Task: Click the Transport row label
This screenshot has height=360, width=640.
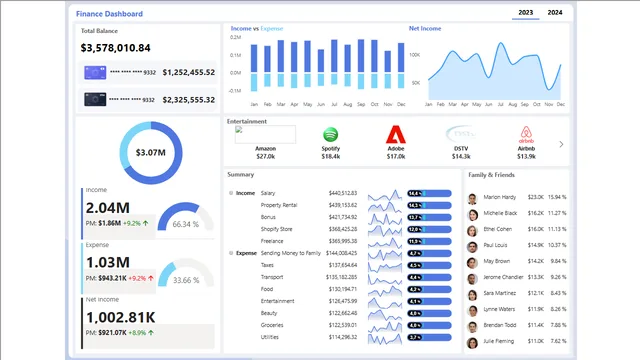Action: pyautogui.click(x=272, y=277)
